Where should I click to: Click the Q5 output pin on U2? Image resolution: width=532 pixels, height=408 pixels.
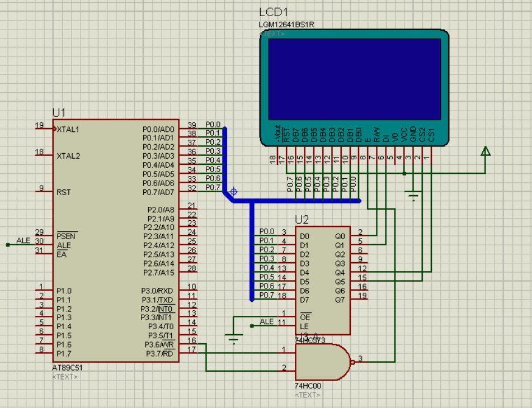pyautogui.click(x=359, y=280)
